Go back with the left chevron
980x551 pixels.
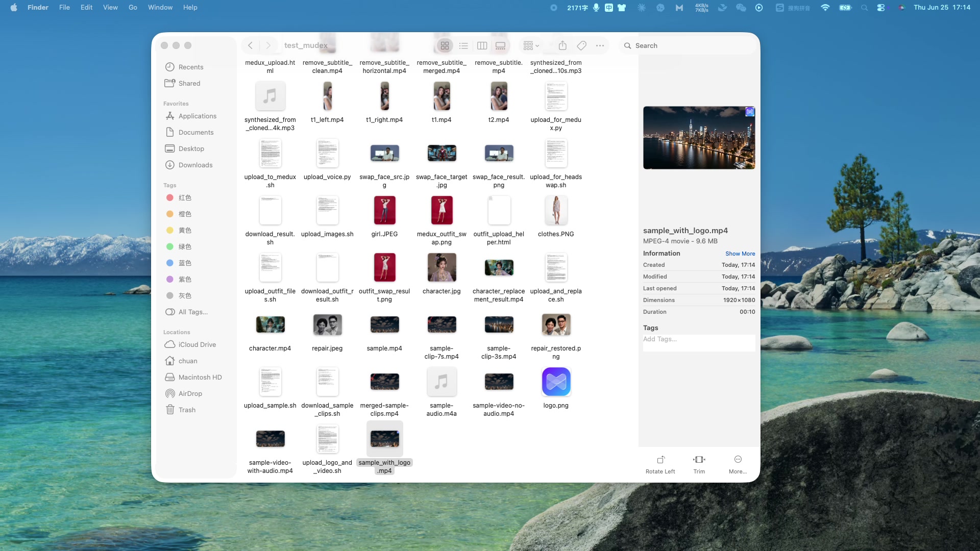pos(250,45)
